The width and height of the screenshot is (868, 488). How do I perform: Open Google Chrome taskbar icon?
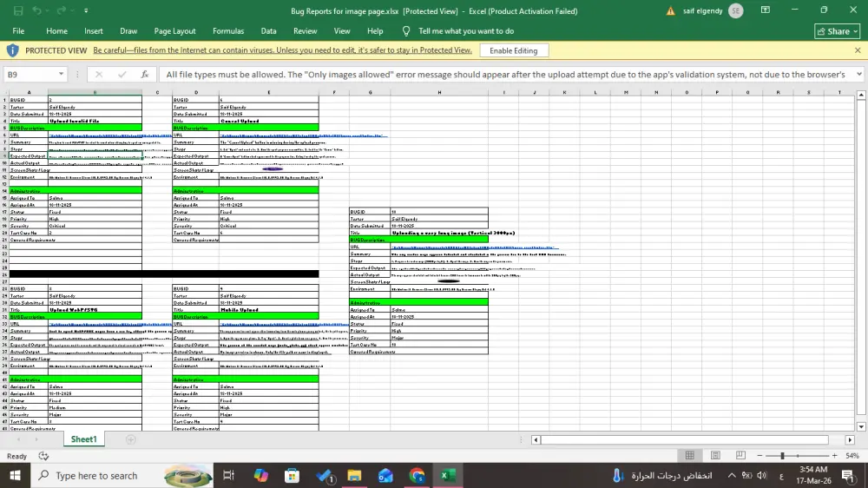point(417,475)
